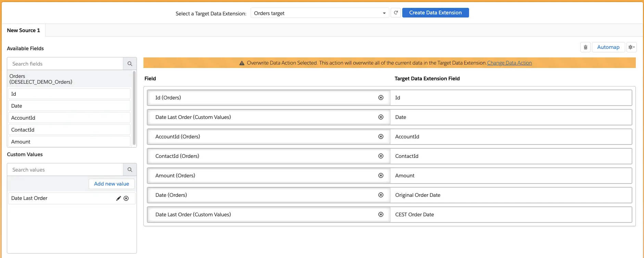Click the search icon for Custom Values
644x258 pixels.
[130, 169]
